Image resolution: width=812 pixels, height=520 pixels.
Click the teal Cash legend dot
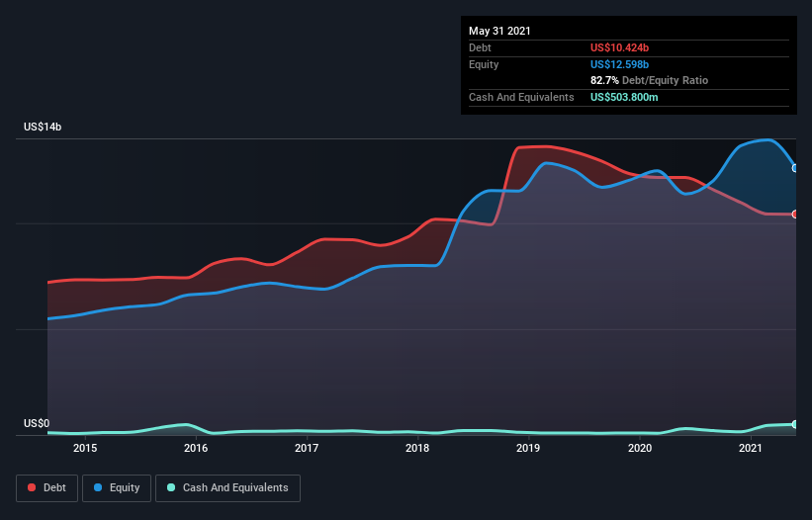click(171, 487)
